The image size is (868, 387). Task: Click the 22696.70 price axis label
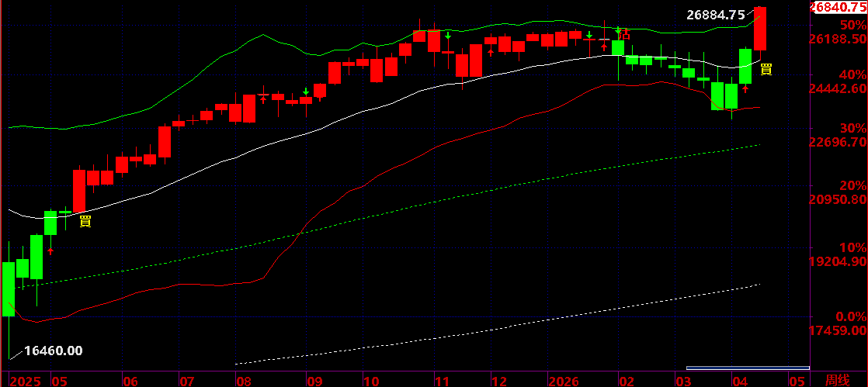pyautogui.click(x=838, y=143)
